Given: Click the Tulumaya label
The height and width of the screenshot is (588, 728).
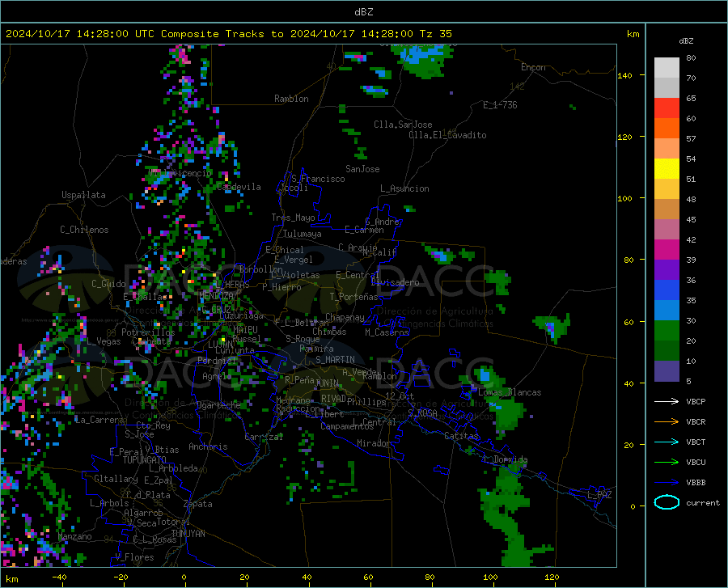Looking at the screenshot, I should 303,234.
